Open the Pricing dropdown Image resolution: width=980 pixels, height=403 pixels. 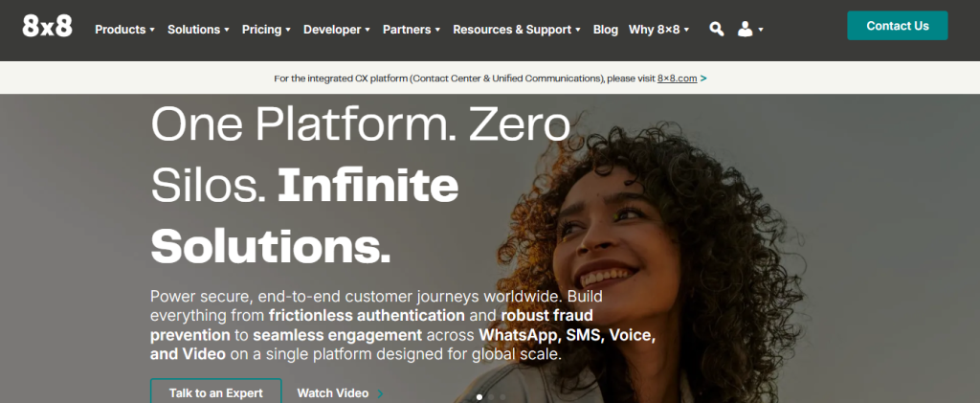[x=267, y=30]
